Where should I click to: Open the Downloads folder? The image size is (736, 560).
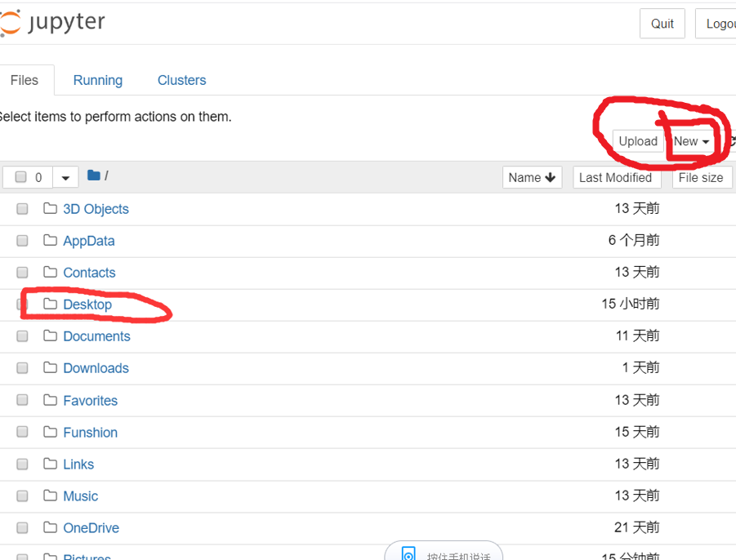point(96,368)
